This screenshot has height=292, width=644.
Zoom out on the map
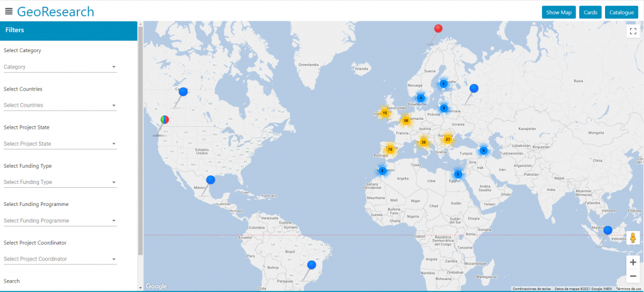coord(633,276)
